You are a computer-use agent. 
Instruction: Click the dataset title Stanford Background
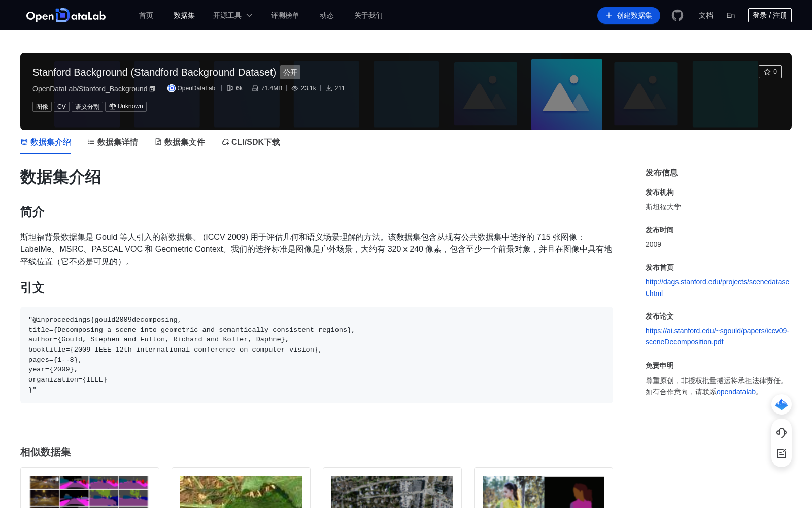tap(154, 72)
